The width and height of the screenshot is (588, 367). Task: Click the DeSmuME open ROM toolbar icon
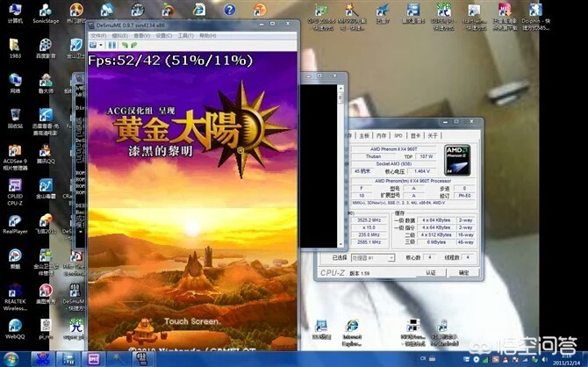click(x=93, y=45)
